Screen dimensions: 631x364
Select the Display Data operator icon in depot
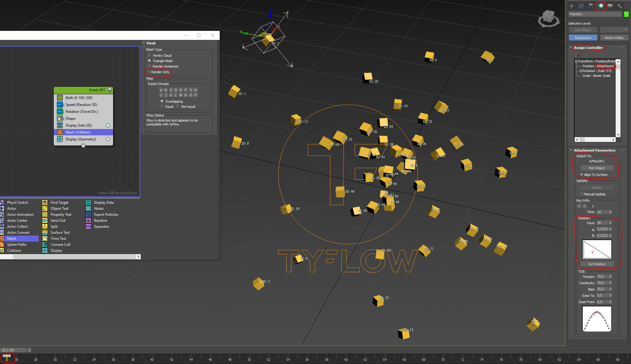point(88,203)
